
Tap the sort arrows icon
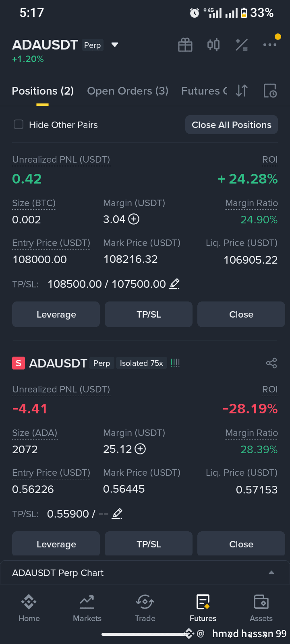click(242, 91)
